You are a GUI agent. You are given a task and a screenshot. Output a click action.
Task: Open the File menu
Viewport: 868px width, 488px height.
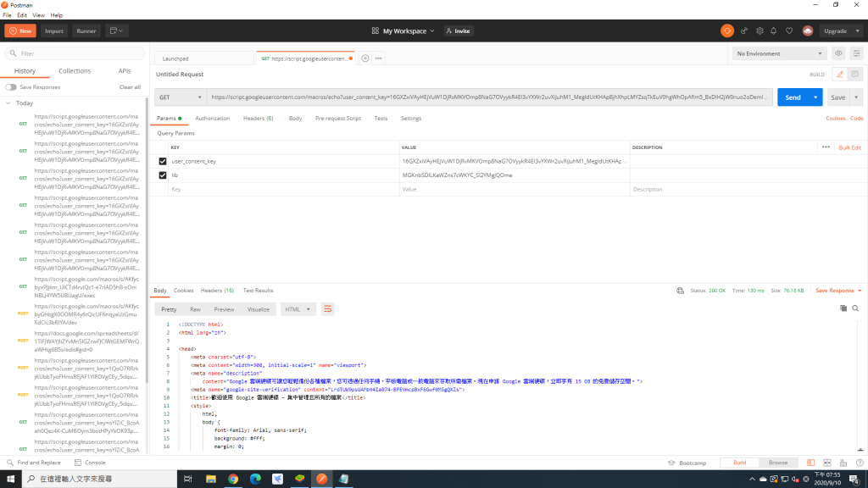(7, 15)
